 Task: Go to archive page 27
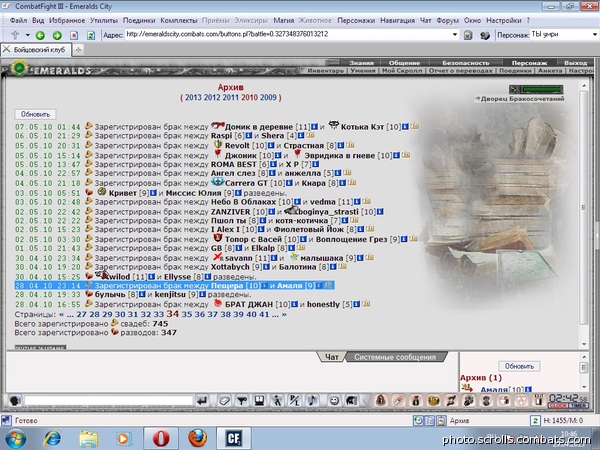pos(82,315)
